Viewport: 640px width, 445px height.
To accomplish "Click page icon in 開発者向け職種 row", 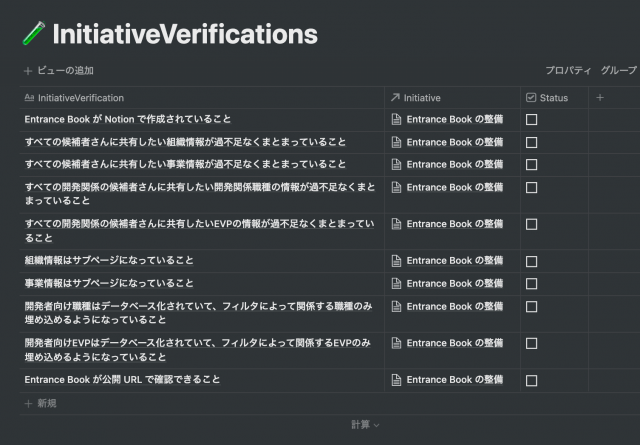I will click(x=396, y=306).
